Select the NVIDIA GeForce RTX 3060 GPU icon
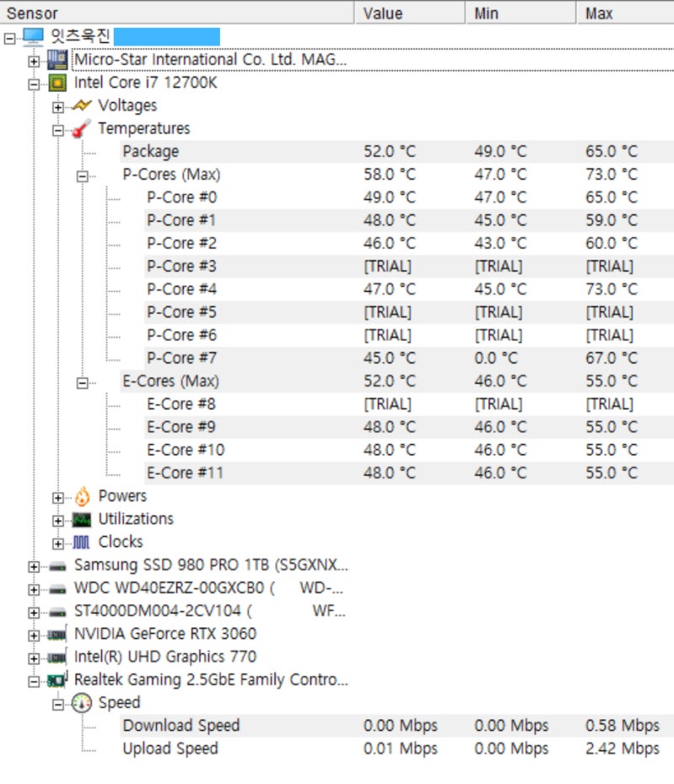Screen dimensions: 674x784 click(x=57, y=634)
